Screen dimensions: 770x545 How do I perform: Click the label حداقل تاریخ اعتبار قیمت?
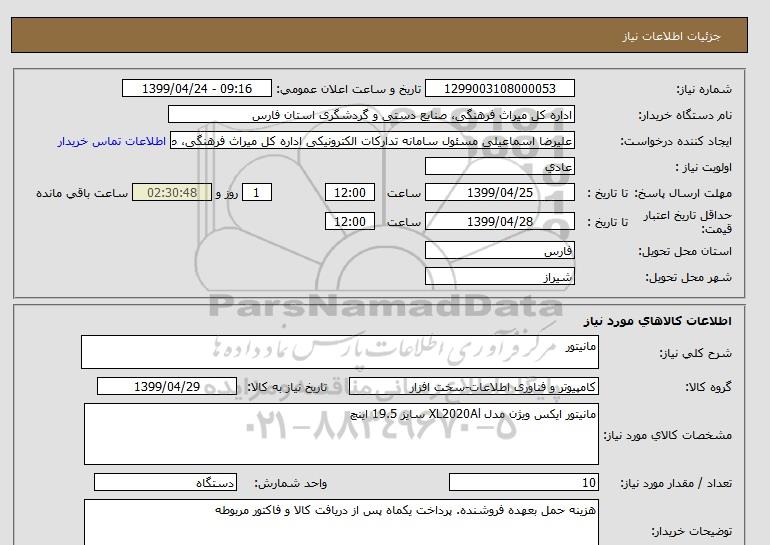688,222
